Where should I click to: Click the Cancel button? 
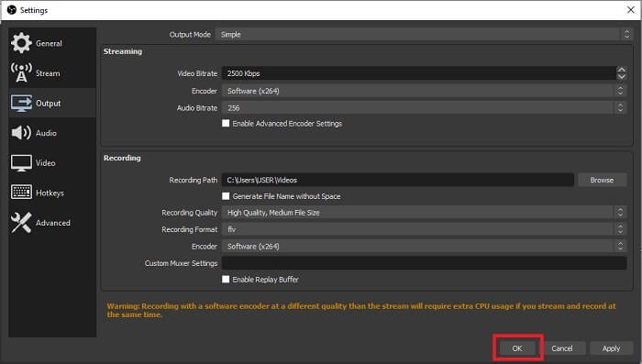tap(561, 348)
